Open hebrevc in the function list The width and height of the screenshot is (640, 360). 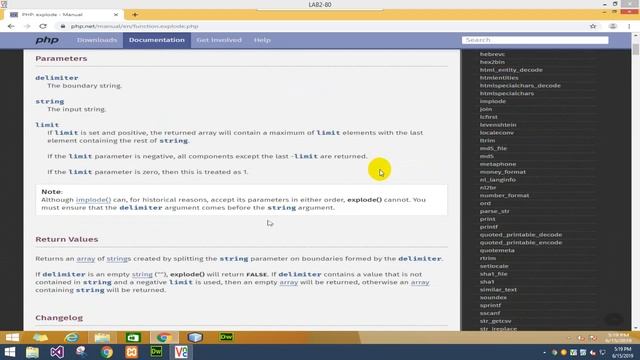coord(492,54)
